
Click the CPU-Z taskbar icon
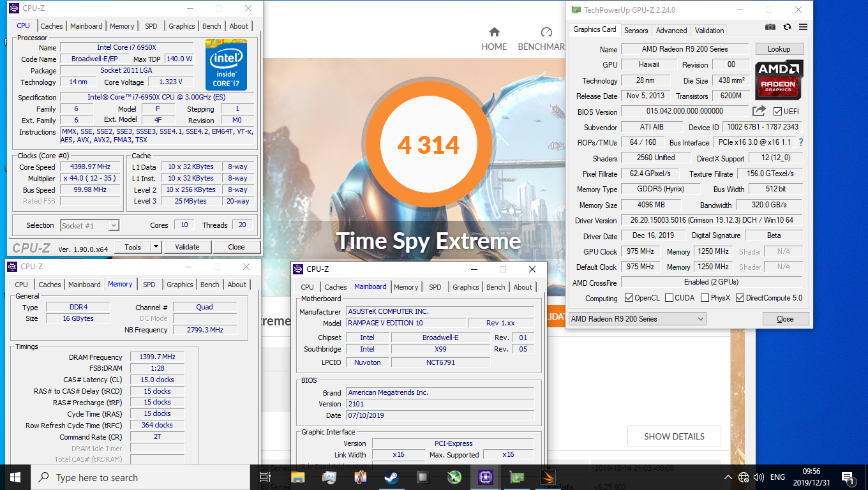tap(484, 477)
